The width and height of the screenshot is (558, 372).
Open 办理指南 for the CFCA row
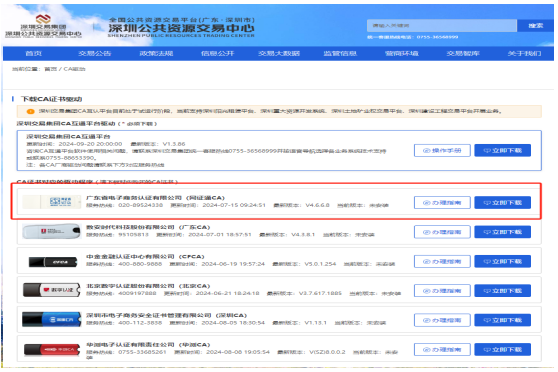point(442,262)
